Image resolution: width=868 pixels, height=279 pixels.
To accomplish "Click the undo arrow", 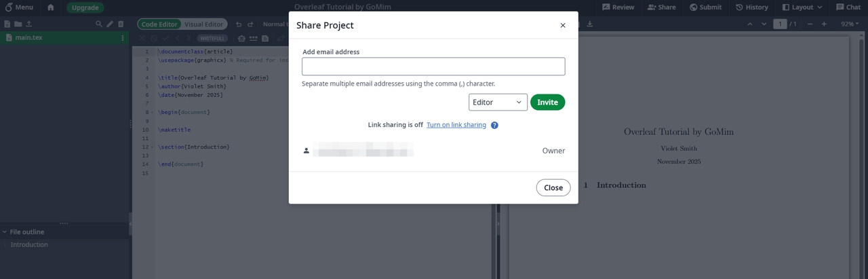I will [239, 24].
